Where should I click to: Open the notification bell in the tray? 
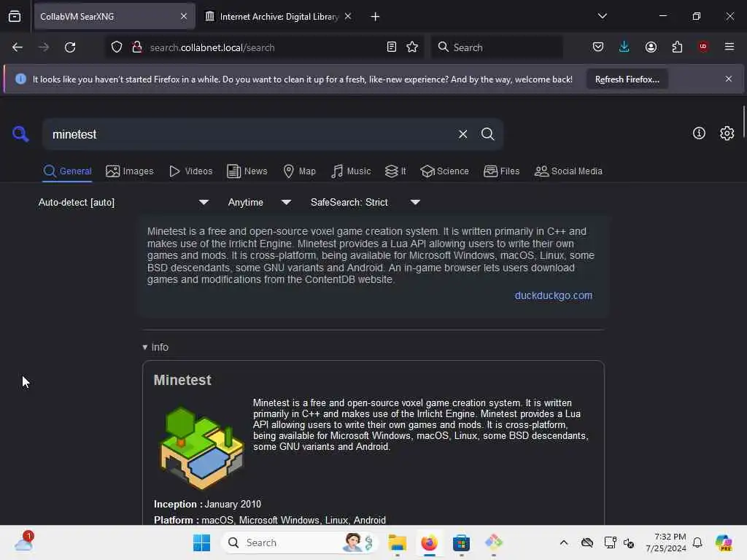click(697, 542)
